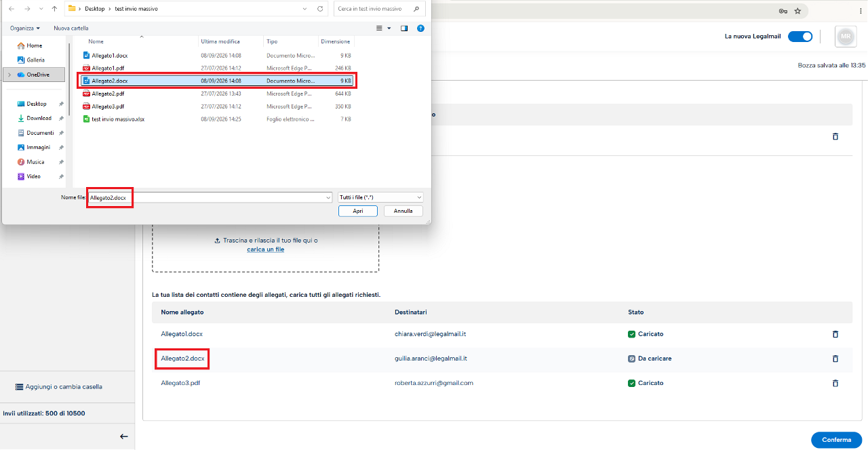Collapse the sidebar with the left arrow
868x450 pixels.
pos(124,436)
